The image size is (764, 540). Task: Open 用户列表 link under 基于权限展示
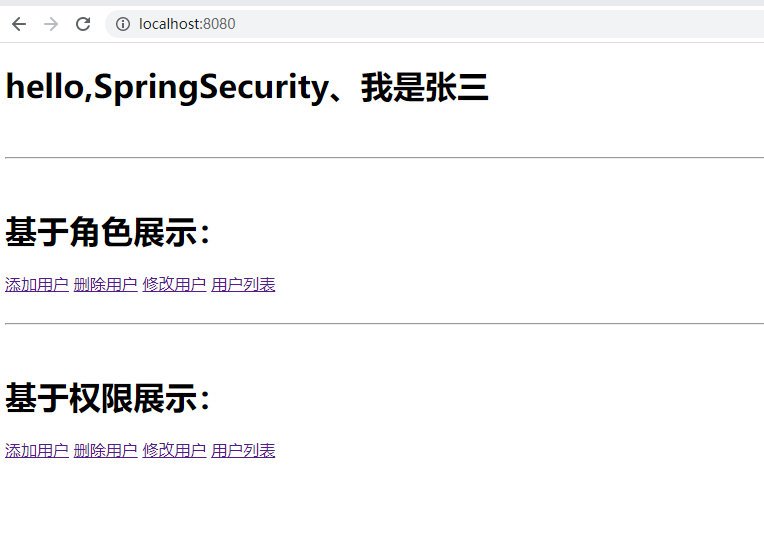tap(244, 451)
